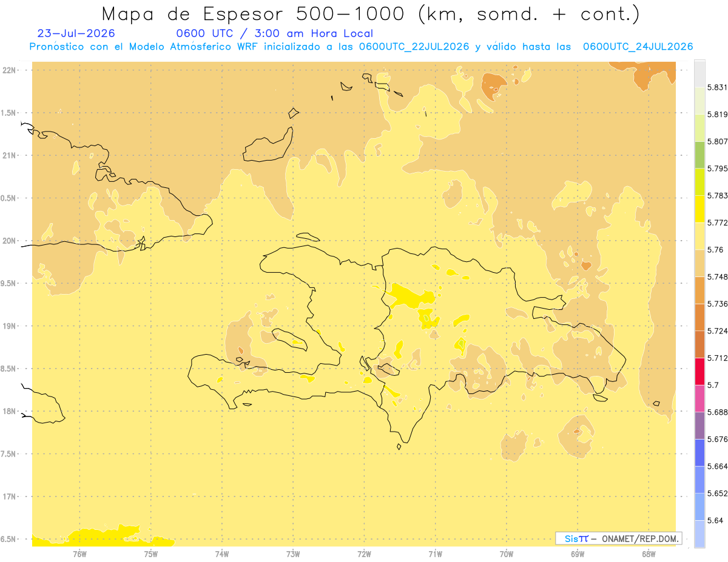The height and width of the screenshot is (562, 728).
Task: Click the '19N' latitude label
Action: coord(8,326)
